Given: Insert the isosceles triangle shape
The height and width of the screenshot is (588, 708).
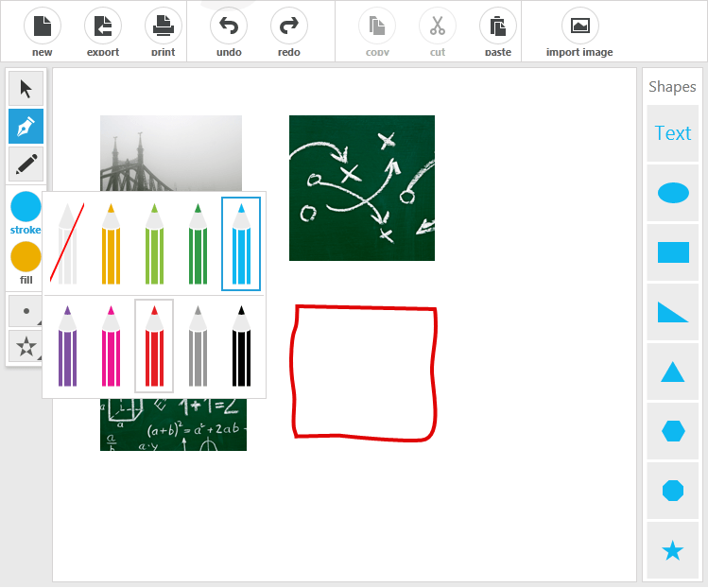Looking at the screenshot, I should 673,372.
